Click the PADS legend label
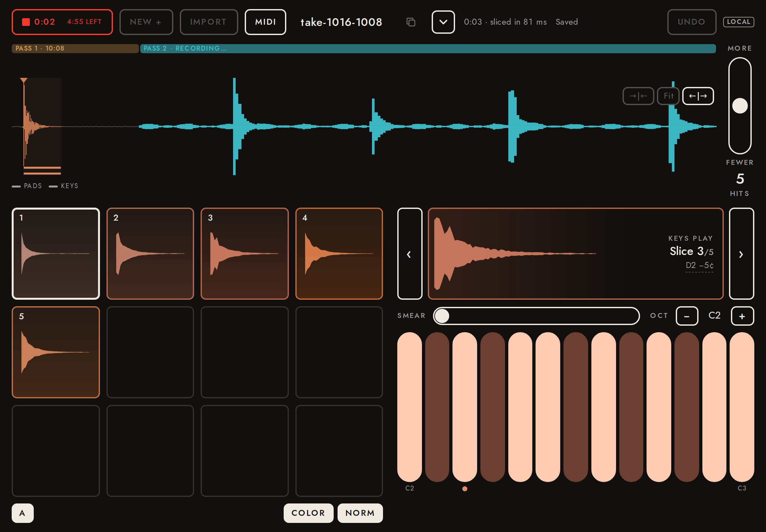The image size is (766, 532). 33,186
